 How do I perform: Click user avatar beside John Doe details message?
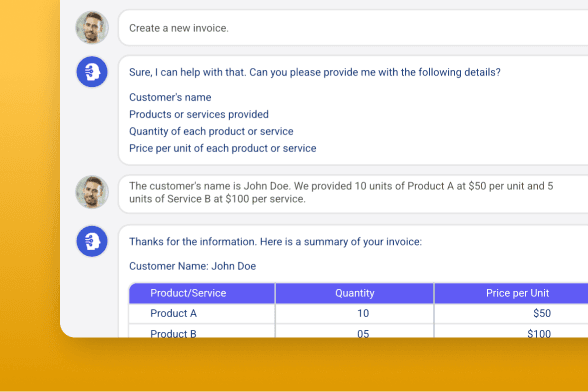92,192
